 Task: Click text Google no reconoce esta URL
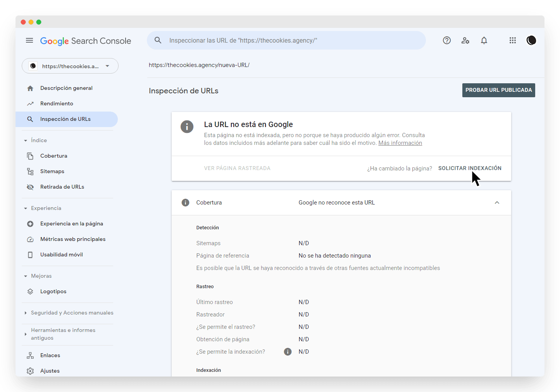pos(337,203)
